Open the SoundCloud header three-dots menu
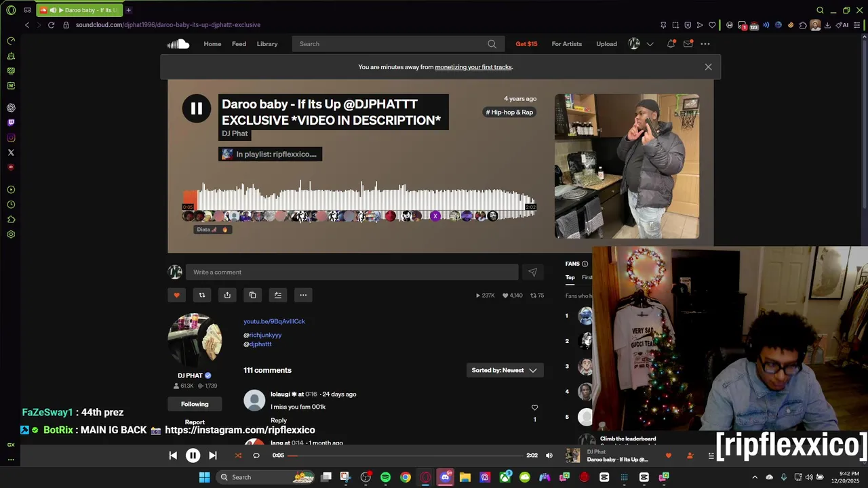The width and height of the screenshot is (868, 488). point(705,44)
